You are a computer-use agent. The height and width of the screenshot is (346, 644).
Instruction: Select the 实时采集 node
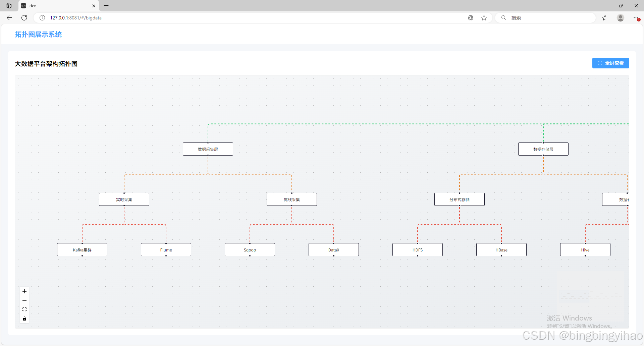tap(124, 199)
